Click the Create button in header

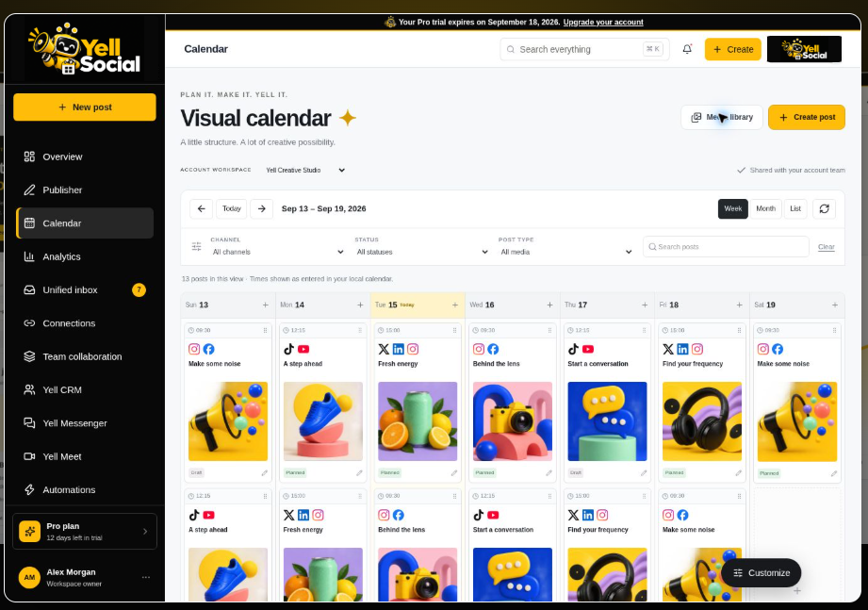(733, 49)
